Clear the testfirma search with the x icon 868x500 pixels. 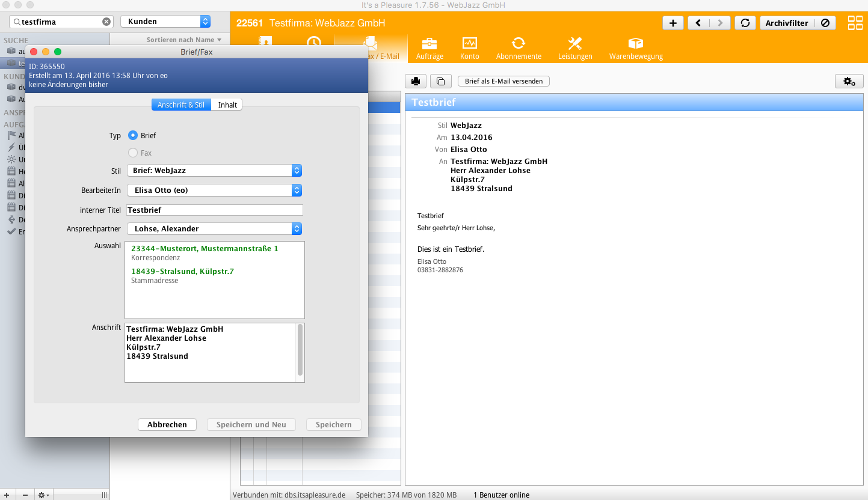tap(106, 22)
